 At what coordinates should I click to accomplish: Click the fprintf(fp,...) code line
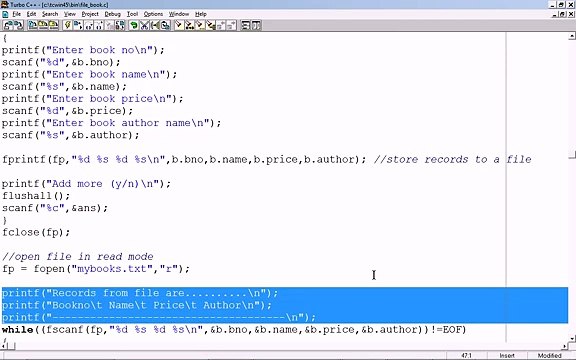[184, 159]
